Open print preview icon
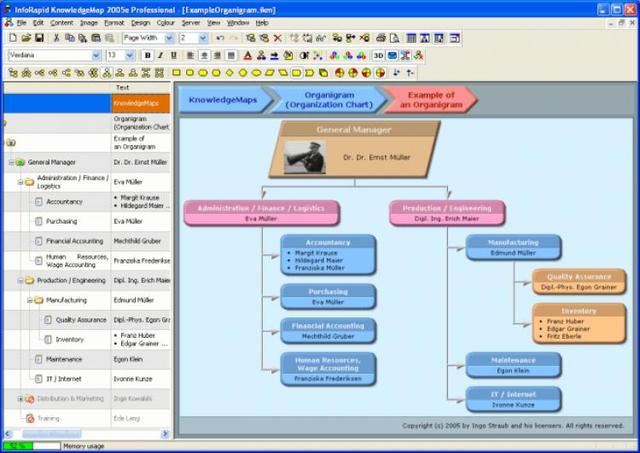This screenshot has width=640, height=453. coord(394,38)
